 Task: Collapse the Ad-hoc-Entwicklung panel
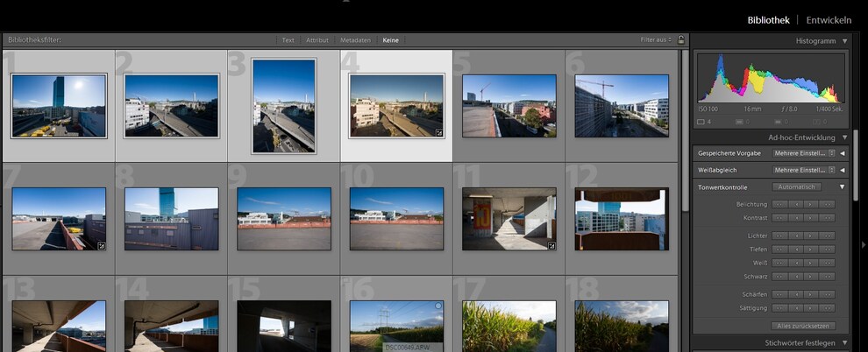click(x=844, y=137)
